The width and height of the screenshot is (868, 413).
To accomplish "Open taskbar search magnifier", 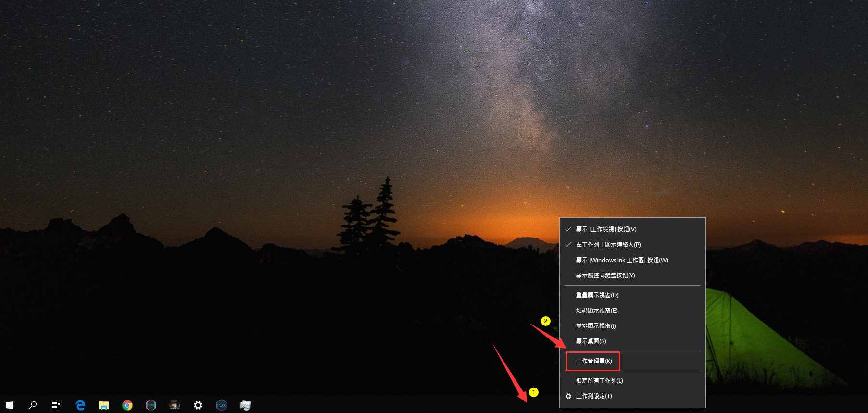I will [33, 405].
